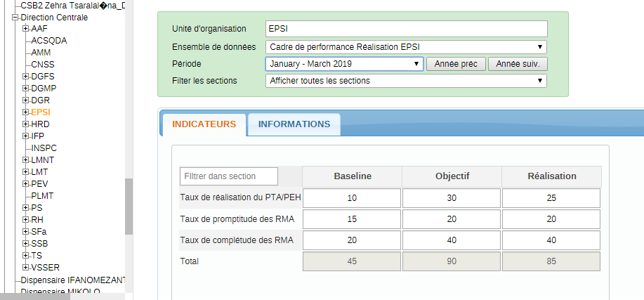Viewport: 644px width, 300px height.
Task: Focus the Filtrer dans section field
Action: 229,176
